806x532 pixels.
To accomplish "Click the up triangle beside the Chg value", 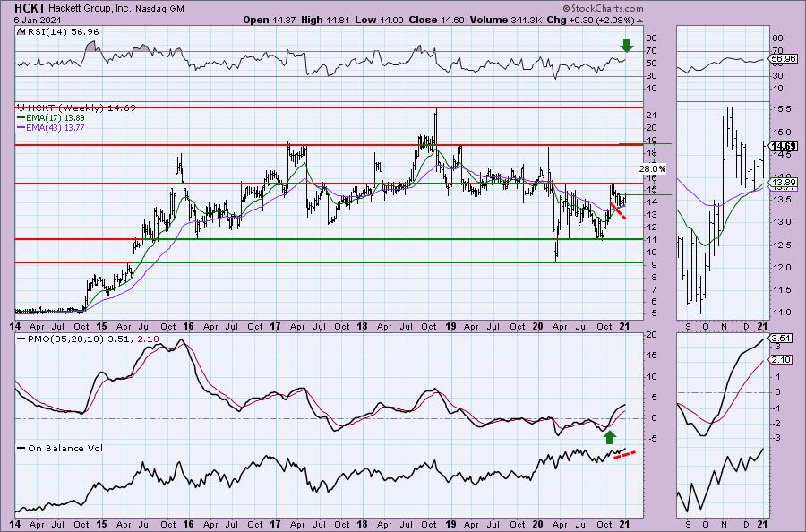I will click(x=639, y=21).
